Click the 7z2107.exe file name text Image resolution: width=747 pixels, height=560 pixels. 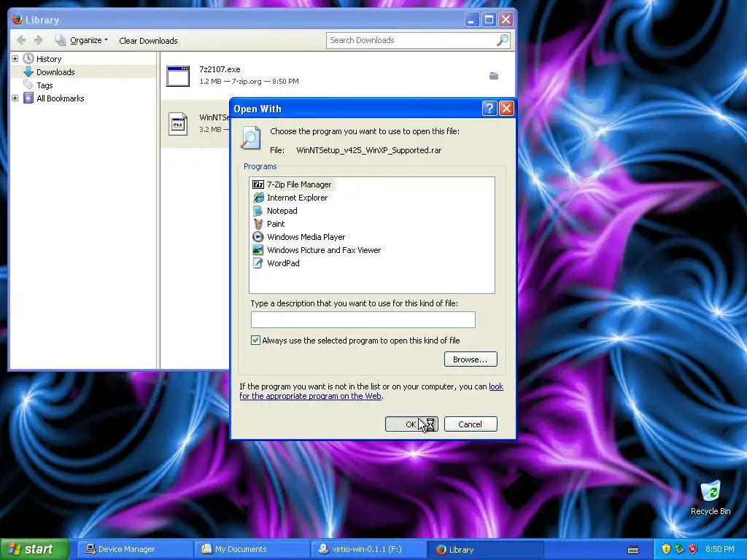(220, 69)
